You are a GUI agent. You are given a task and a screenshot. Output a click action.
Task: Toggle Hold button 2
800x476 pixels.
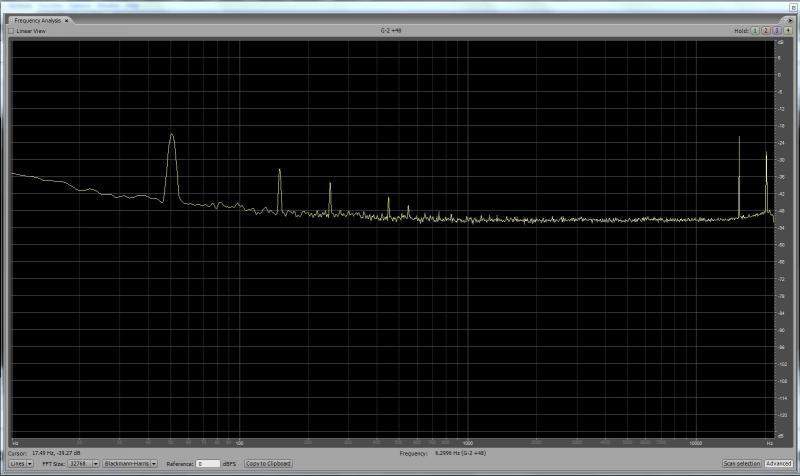[766, 31]
